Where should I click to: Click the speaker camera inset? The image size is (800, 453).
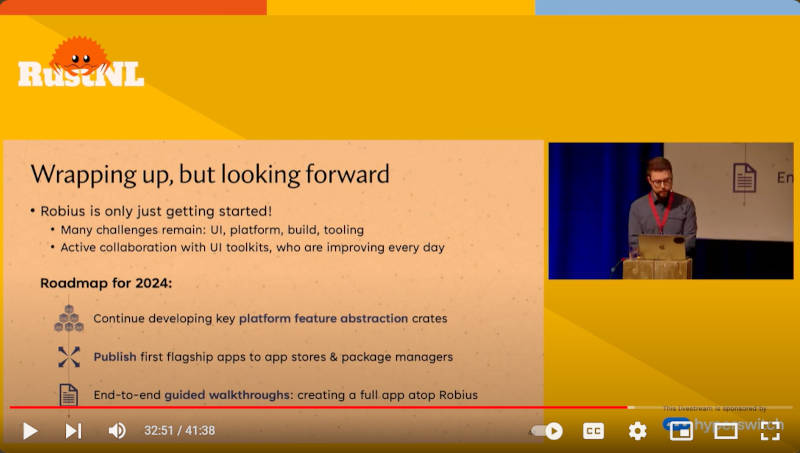coord(671,211)
